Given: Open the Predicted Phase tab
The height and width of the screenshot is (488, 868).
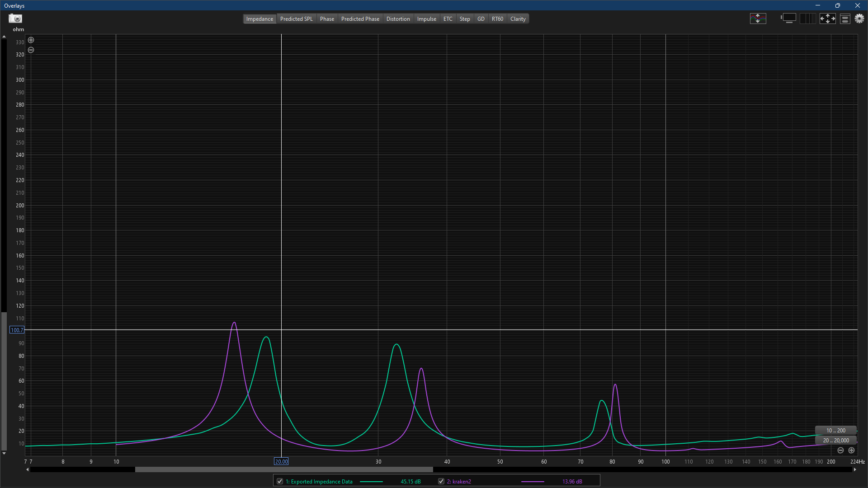Looking at the screenshot, I should (x=360, y=19).
